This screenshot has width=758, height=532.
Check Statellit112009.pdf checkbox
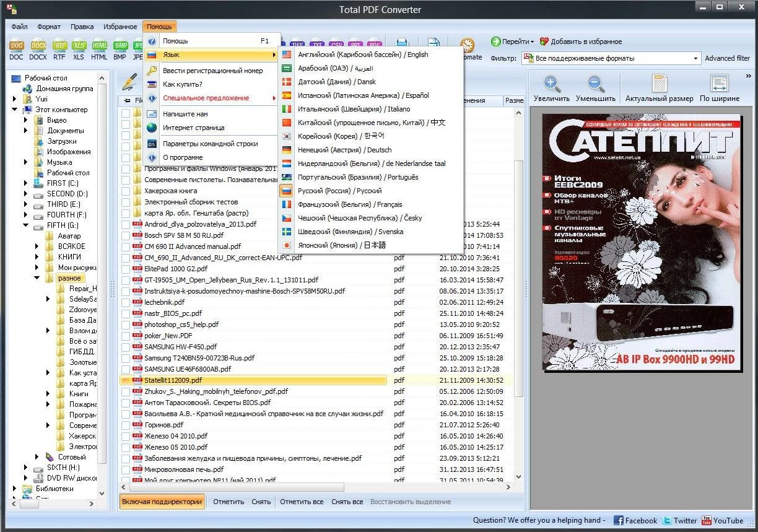(x=126, y=380)
